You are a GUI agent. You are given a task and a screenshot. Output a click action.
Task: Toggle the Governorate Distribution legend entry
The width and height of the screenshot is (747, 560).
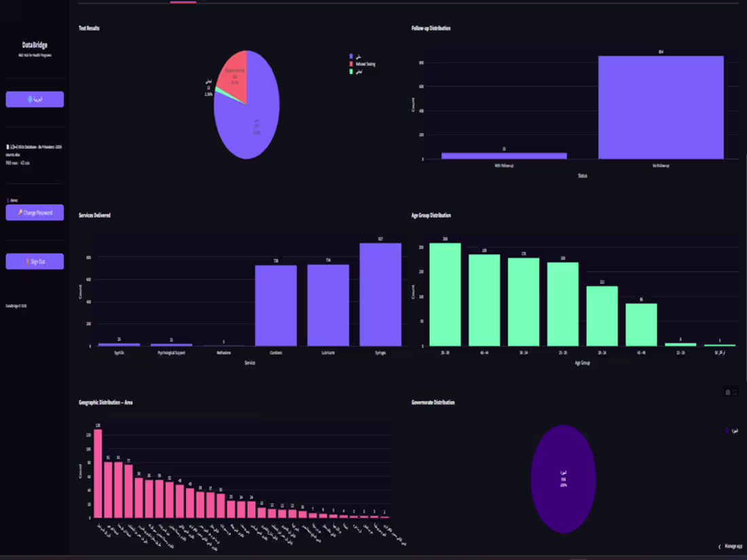(x=732, y=430)
